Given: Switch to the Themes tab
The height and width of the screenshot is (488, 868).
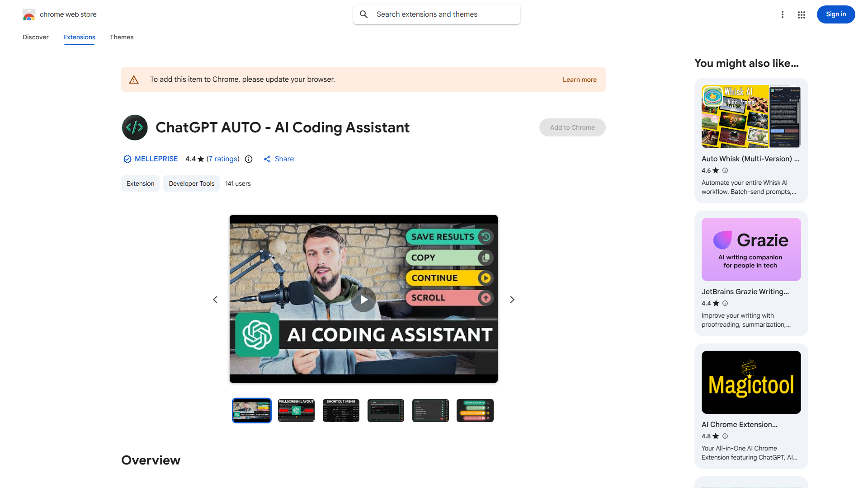Looking at the screenshot, I should [x=121, y=37].
